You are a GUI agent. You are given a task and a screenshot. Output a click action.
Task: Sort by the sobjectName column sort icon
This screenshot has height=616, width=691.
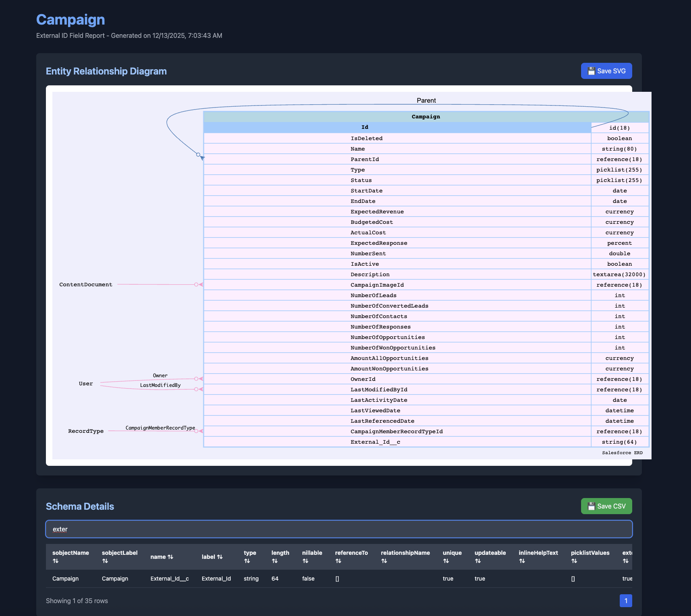pos(56,561)
